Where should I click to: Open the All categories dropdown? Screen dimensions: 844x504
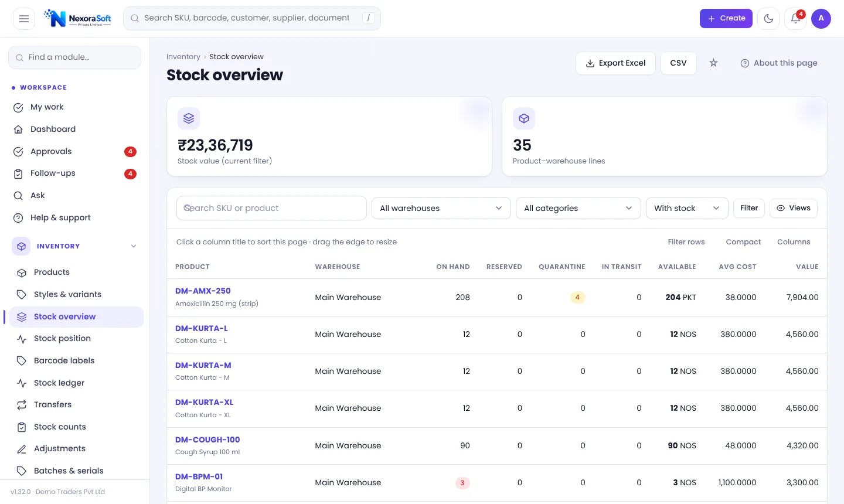(x=578, y=208)
